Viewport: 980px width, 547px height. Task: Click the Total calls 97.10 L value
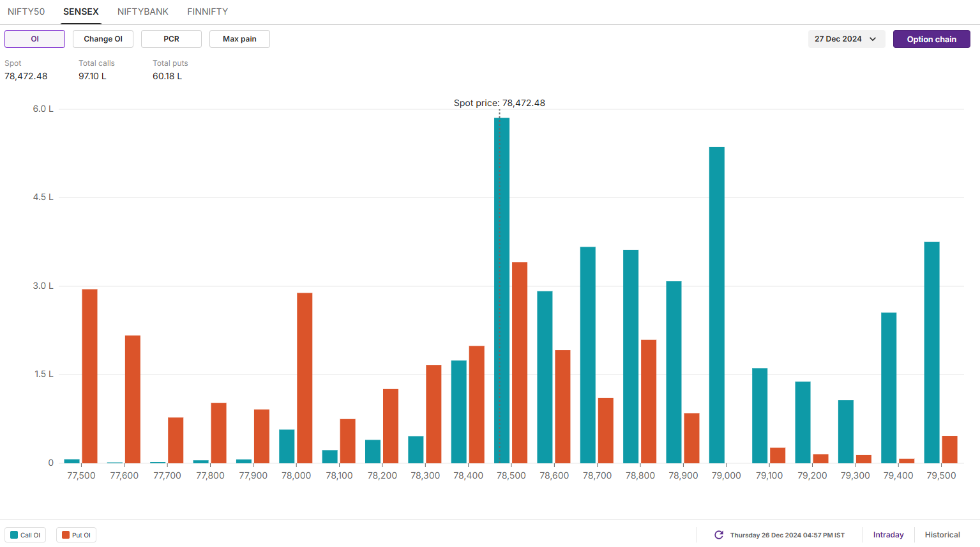pyautogui.click(x=93, y=76)
